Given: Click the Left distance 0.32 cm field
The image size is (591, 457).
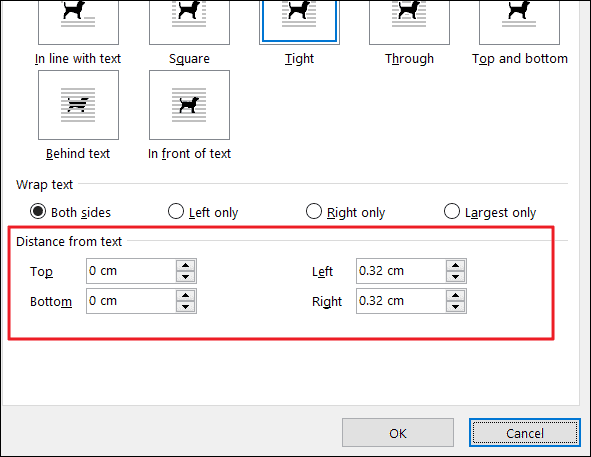Looking at the screenshot, I should click(401, 271).
